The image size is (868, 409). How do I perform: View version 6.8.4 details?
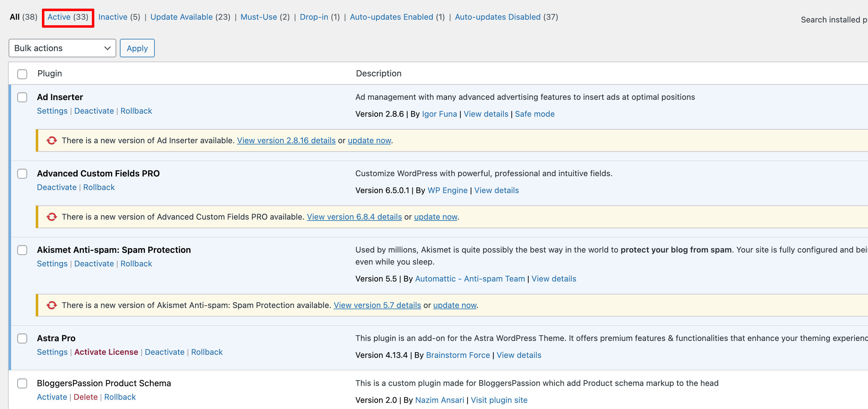click(354, 217)
